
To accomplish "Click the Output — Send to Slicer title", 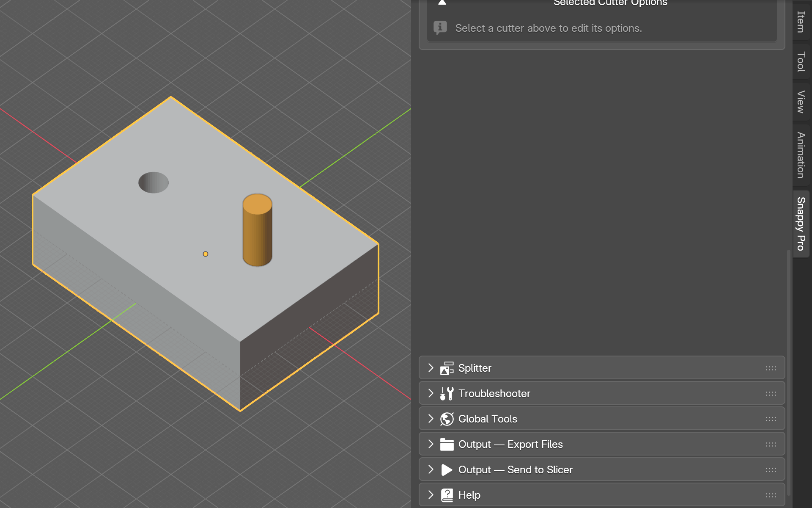I will [x=515, y=469].
